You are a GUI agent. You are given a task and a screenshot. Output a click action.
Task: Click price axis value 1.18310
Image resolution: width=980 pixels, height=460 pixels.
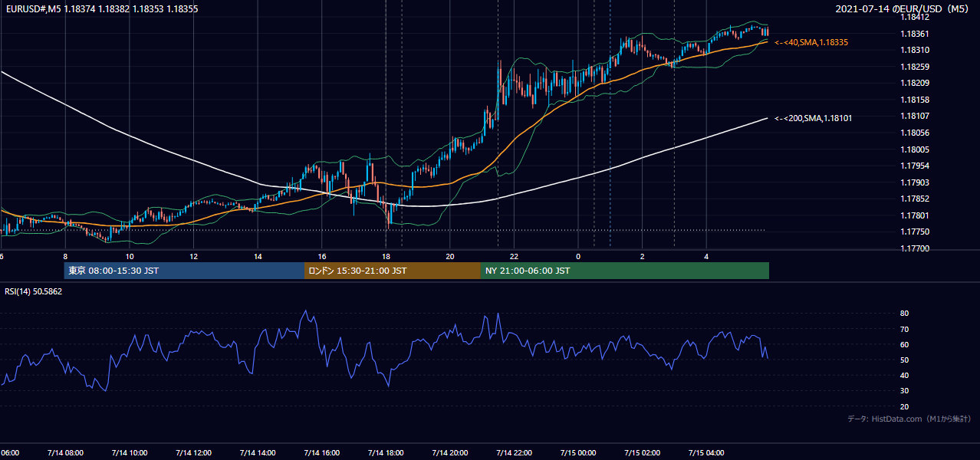pos(914,50)
